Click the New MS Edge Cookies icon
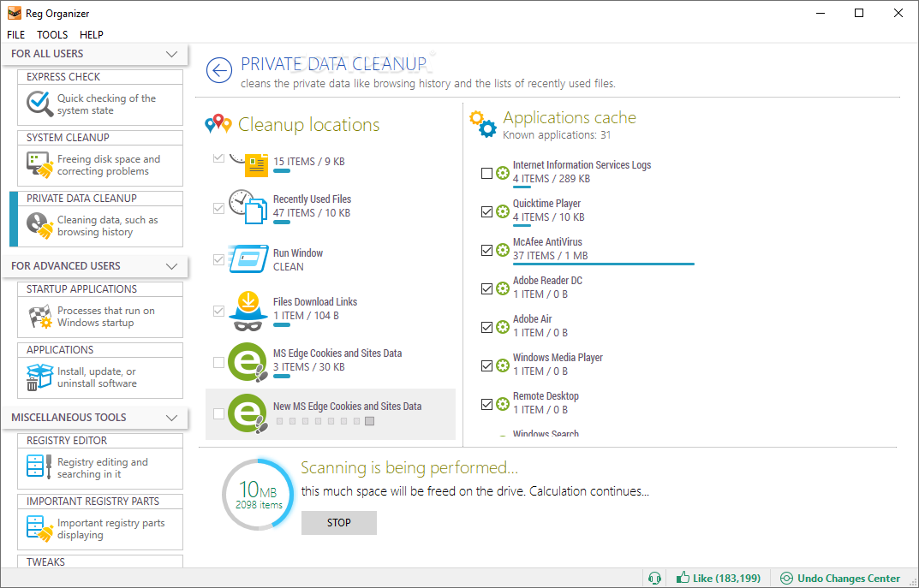Screen dimensions: 919x588 point(248,413)
